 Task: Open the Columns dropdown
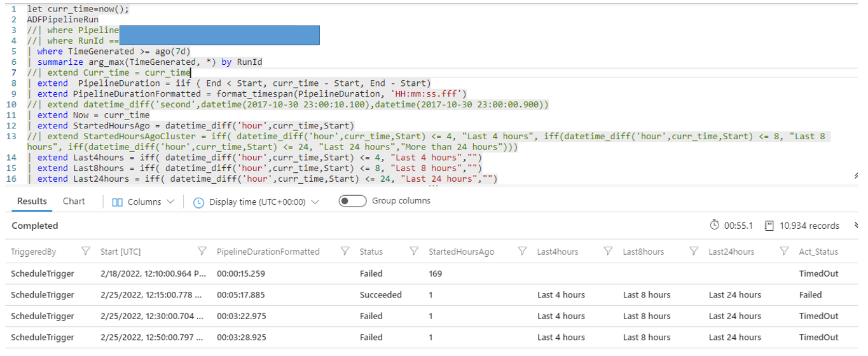pos(143,202)
